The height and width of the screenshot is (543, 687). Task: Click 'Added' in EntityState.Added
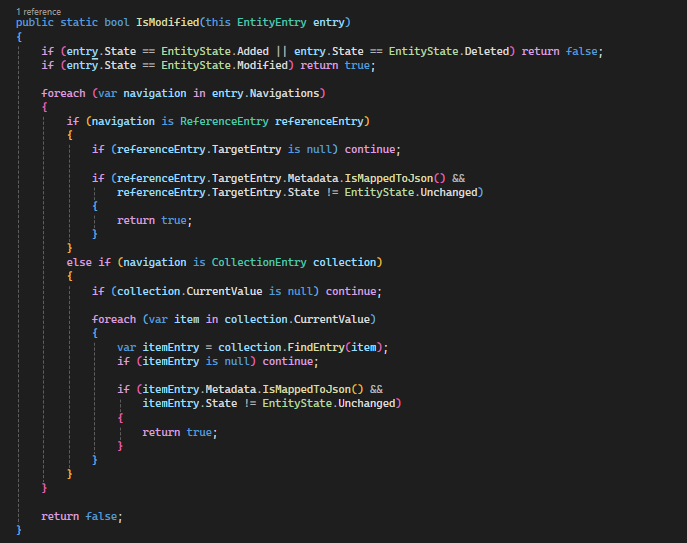pos(253,51)
